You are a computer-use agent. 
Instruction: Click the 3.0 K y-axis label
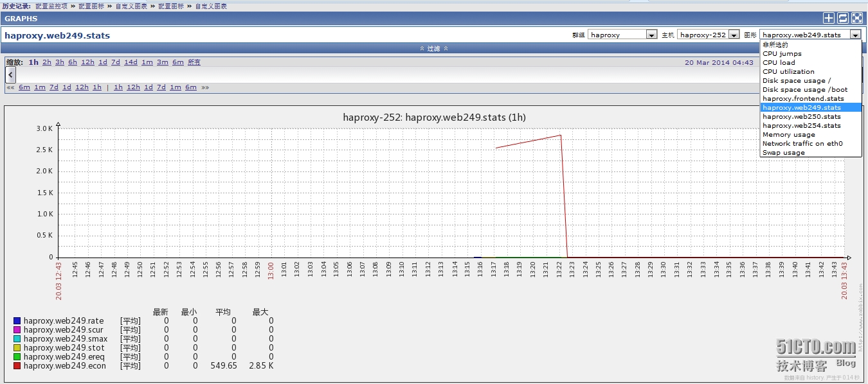point(44,128)
